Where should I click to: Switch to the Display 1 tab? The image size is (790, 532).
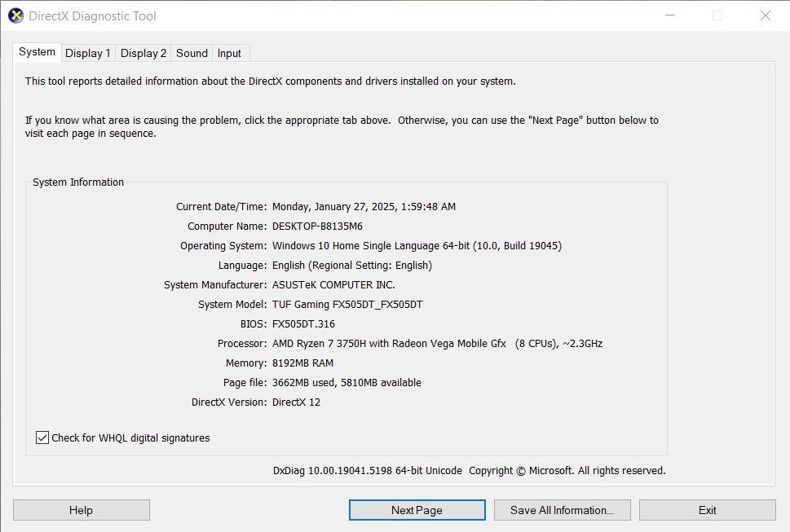[x=87, y=53]
